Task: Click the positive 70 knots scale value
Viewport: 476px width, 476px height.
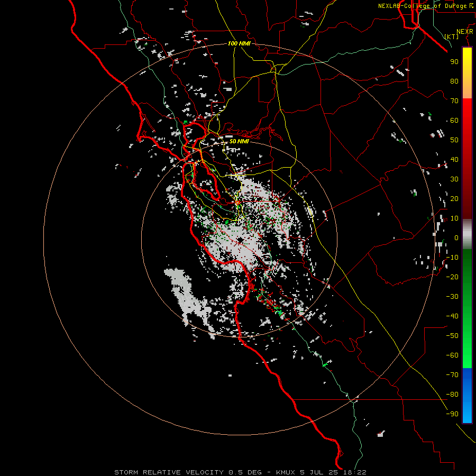Action: point(454,101)
